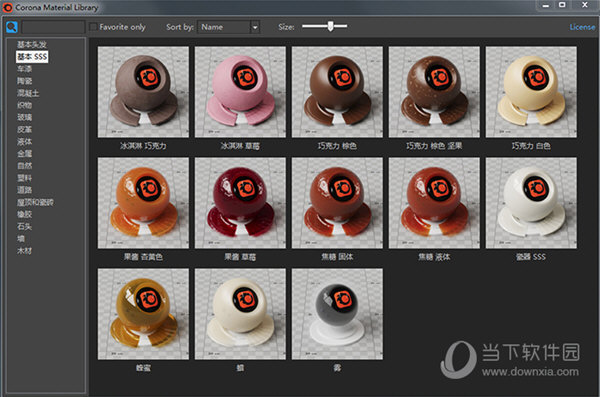The width and height of the screenshot is (600, 397).
Task: Pick the cream 蜡 wax material thumbnail
Action: 240,314
